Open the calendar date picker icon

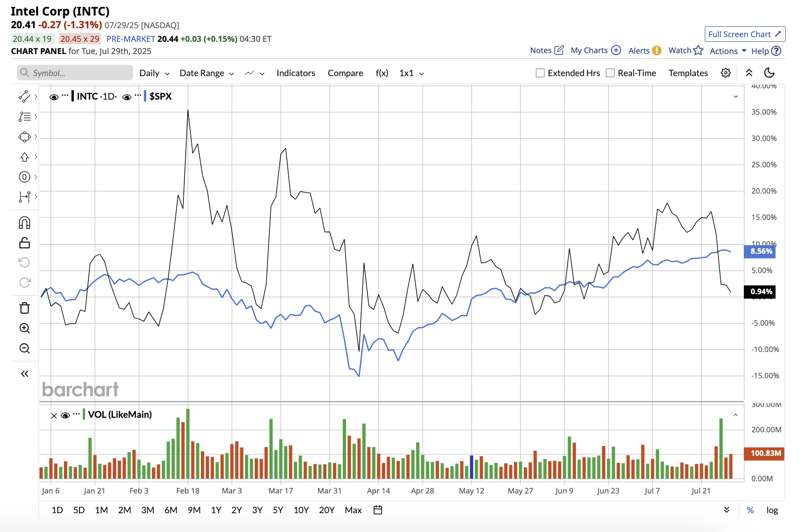(378, 510)
